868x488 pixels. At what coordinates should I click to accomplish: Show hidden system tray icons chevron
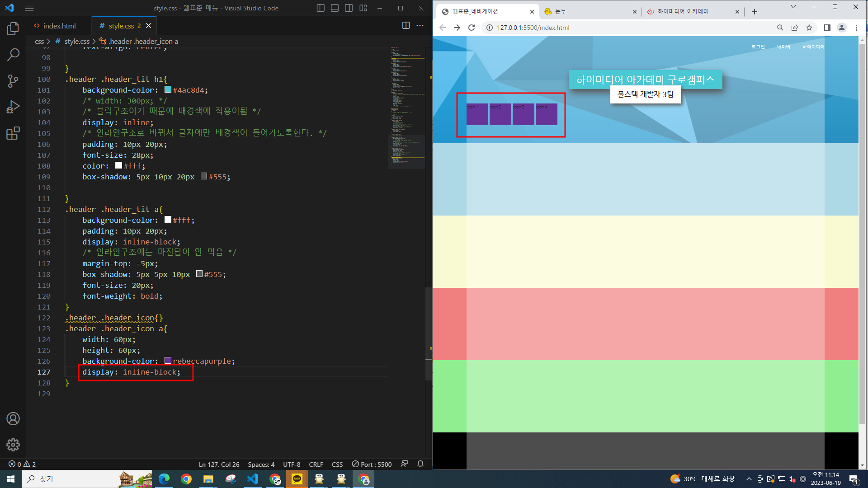749,479
